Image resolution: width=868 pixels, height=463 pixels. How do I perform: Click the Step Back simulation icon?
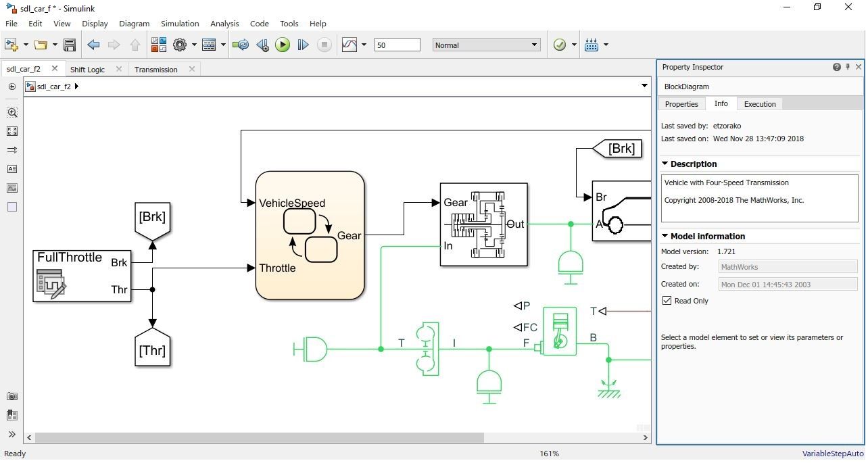(x=262, y=45)
